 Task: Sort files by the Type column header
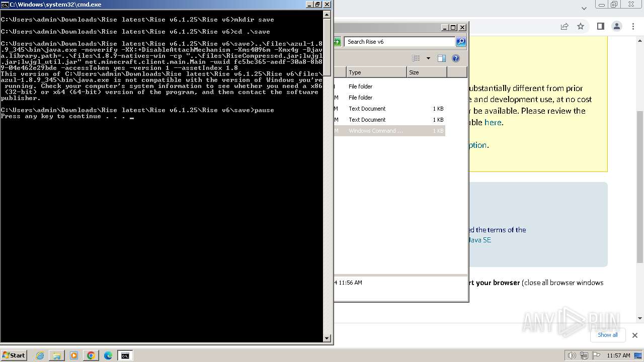pyautogui.click(x=376, y=72)
